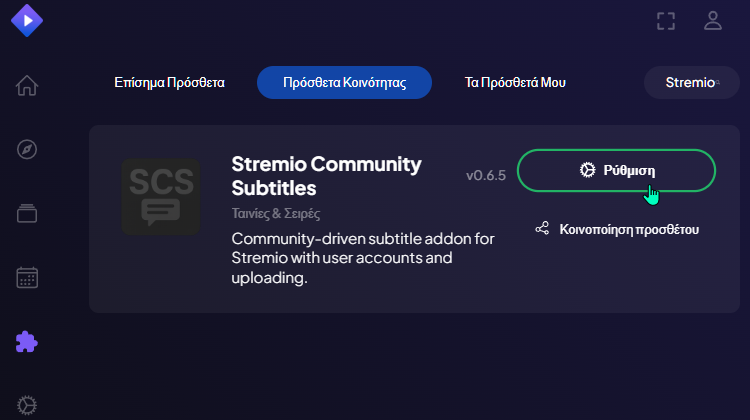
Task: Toggle fullscreen mode icon
Action: tap(666, 21)
